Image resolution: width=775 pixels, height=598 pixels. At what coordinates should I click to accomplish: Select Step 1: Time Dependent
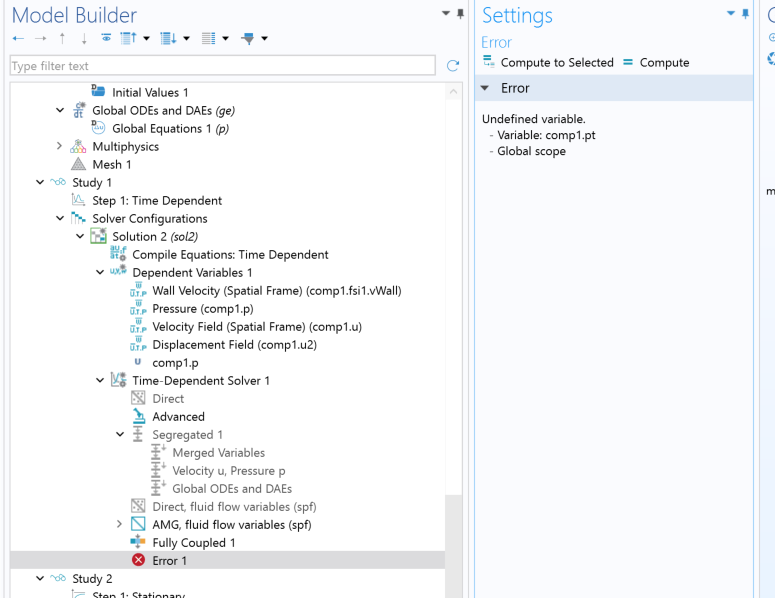pyautogui.click(x=156, y=201)
